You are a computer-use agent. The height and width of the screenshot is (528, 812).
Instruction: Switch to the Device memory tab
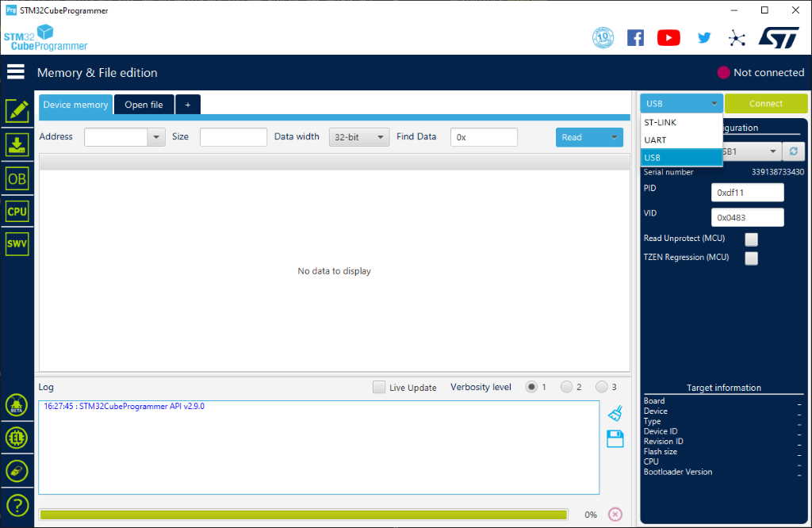point(75,105)
